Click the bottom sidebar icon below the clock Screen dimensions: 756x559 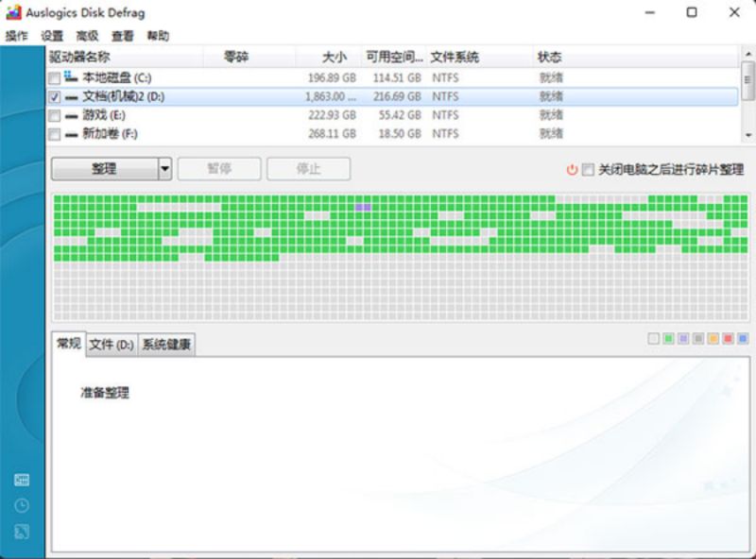click(x=22, y=532)
